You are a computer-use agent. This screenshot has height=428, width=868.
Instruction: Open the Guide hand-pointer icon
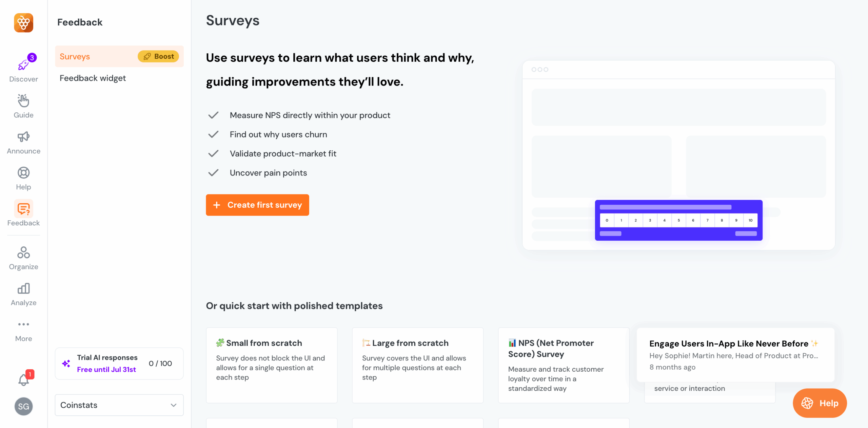coord(23,101)
